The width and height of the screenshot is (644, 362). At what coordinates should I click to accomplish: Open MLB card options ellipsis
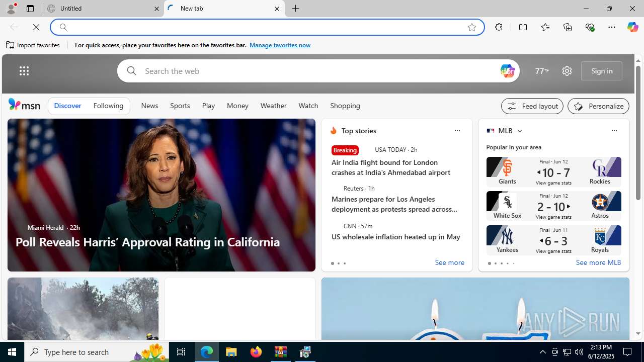pos(614,131)
